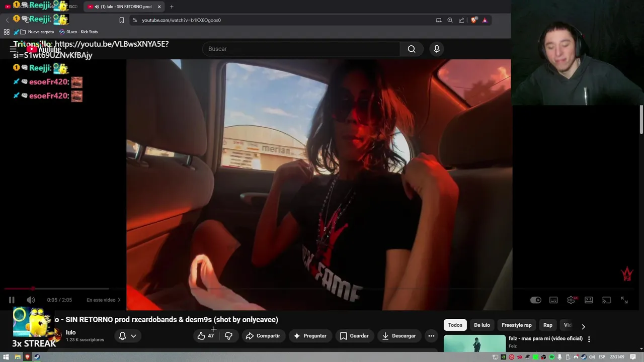The height and width of the screenshot is (362, 644).
Task: Click the browser address bar URL
Action: 181,20
